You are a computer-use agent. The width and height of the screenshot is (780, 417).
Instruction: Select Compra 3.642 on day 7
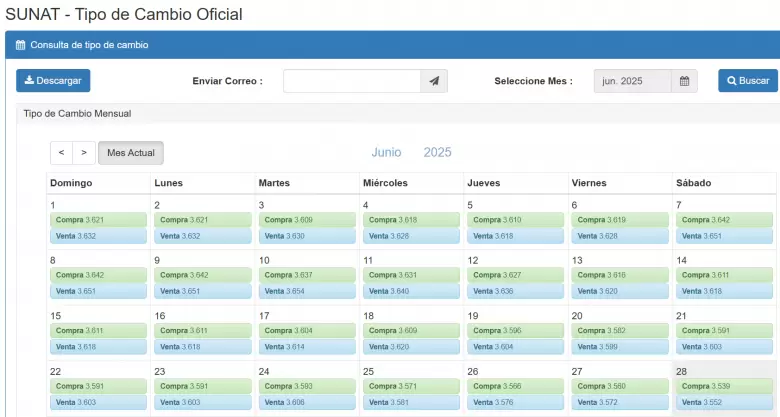coord(724,220)
